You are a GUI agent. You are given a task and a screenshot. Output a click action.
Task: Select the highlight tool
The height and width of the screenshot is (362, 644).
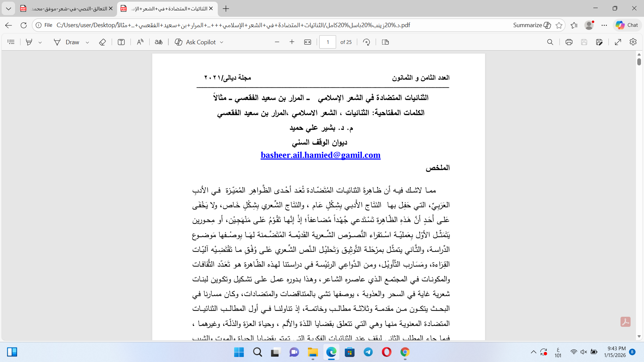(x=29, y=42)
